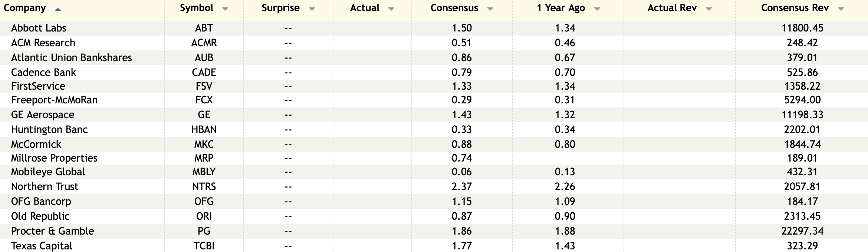Click the 1 Year Ago sort arrow
Image resolution: width=868 pixels, height=252 pixels.
597,9
